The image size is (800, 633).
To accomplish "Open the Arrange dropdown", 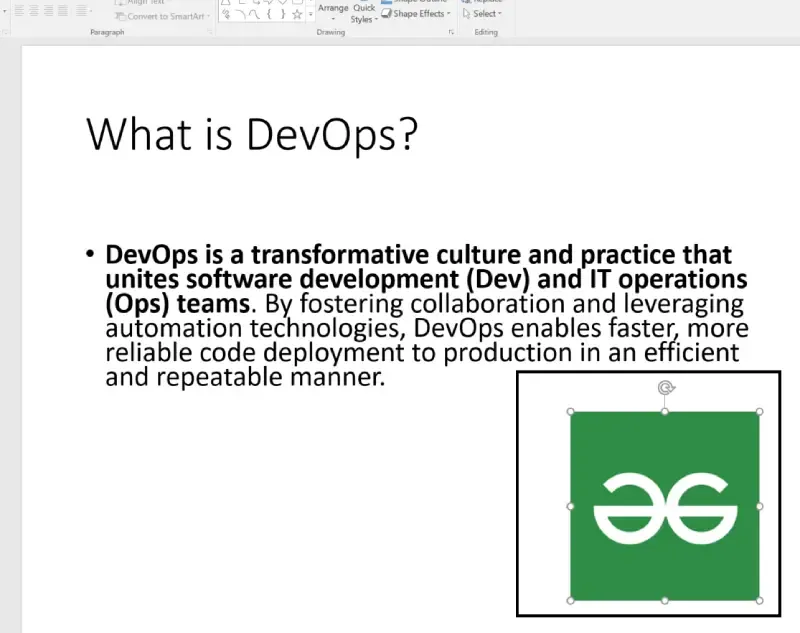I will (x=333, y=12).
